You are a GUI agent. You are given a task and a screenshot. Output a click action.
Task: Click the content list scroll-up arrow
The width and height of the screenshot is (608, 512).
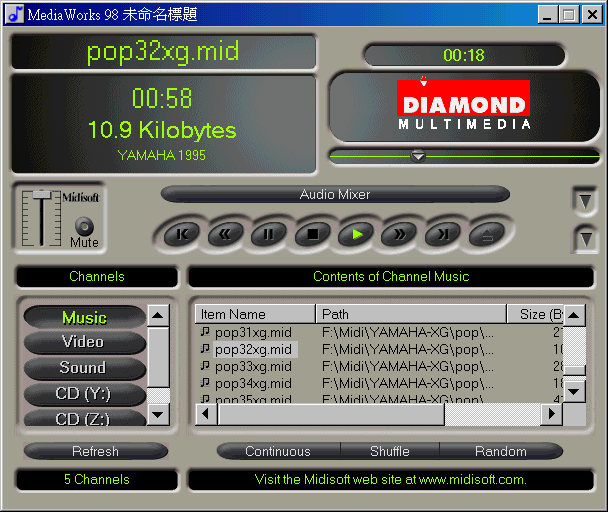pos(574,315)
